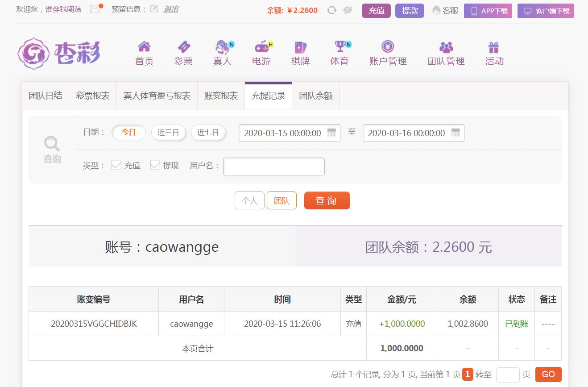The height and width of the screenshot is (387, 588).
Task: Switch to 团队余额 tab
Action: point(316,96)
